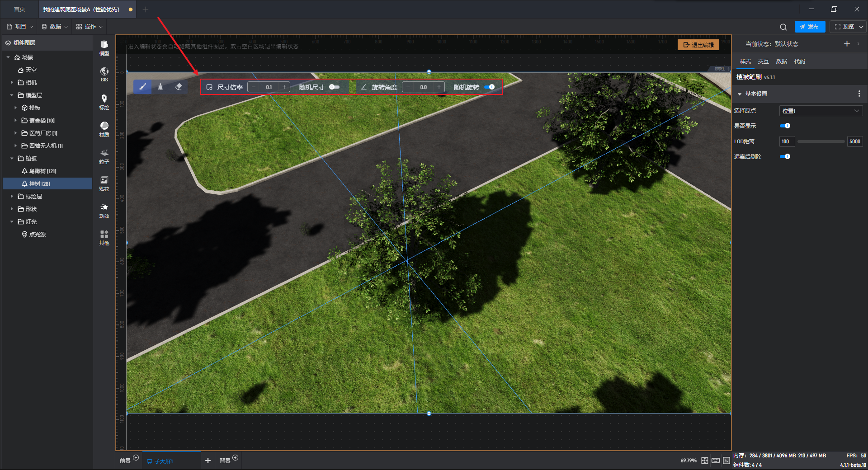Open the 选择原点 dropdown
This screenshot has width=868, height=470.
point(821,111)
